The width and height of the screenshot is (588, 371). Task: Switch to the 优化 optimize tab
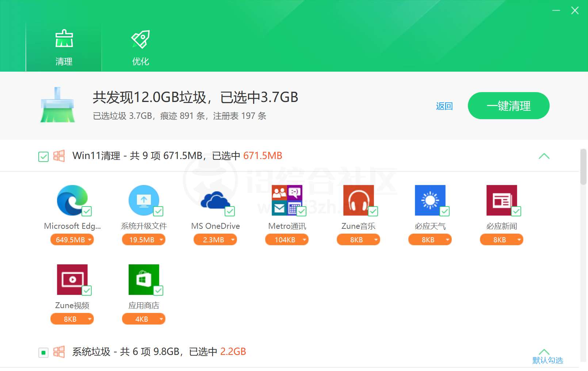point(140,47)
